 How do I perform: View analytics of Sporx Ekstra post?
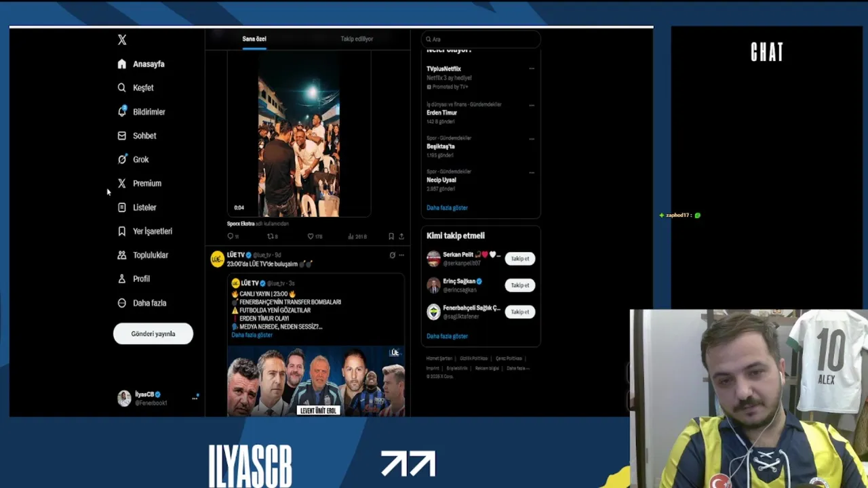357,237
